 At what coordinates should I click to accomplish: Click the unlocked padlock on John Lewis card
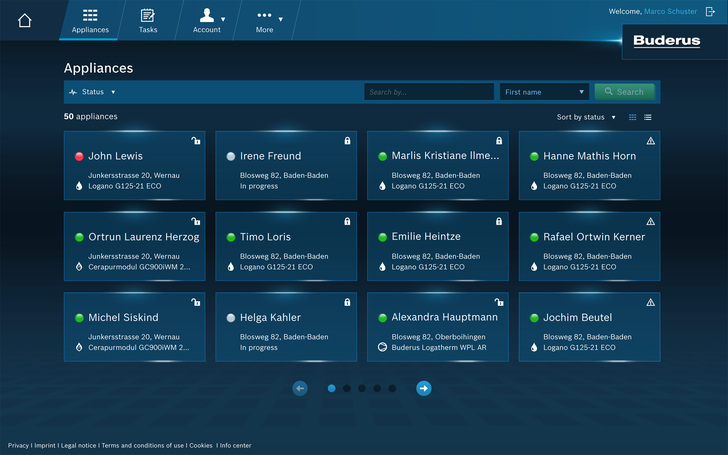196,141
